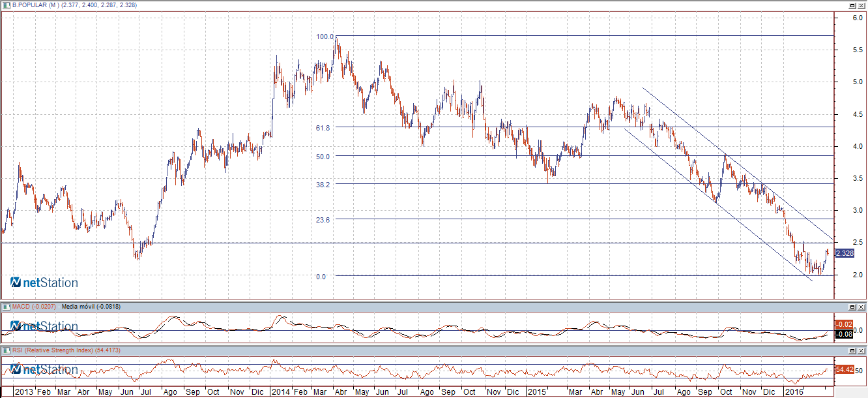The image size is (868, 398).
Task: Close the MACD indicator panel
Action: 861,307
